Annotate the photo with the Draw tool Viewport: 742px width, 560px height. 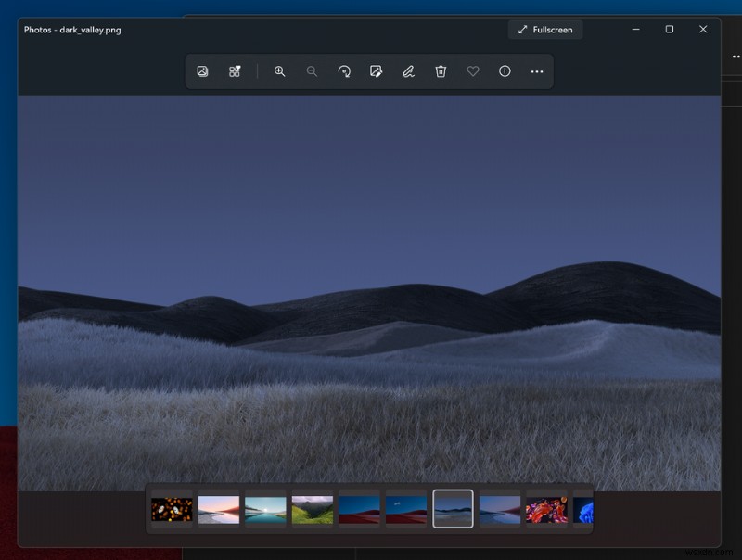pyautogui.click(x=408, y=71)
